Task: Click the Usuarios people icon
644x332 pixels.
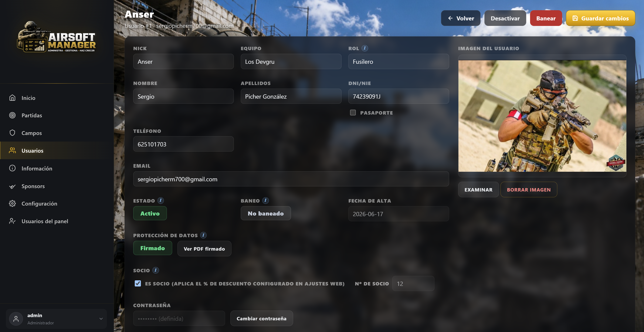Action: coord(12,150)
